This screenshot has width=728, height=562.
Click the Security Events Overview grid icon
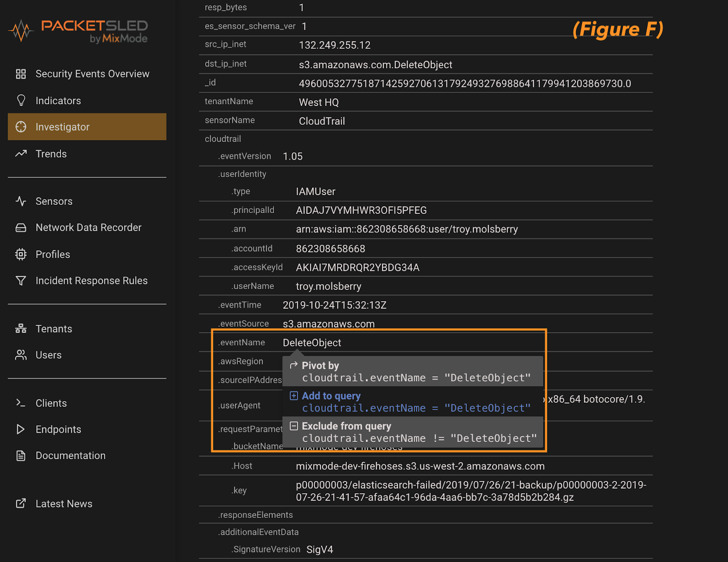(x=21, y=74)
